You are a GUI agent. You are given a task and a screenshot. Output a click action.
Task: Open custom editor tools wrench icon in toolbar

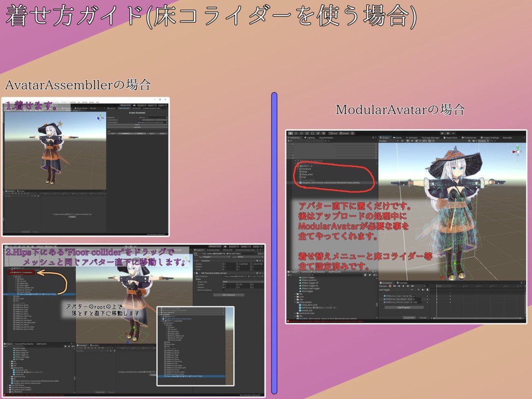(x=324, y=134)
